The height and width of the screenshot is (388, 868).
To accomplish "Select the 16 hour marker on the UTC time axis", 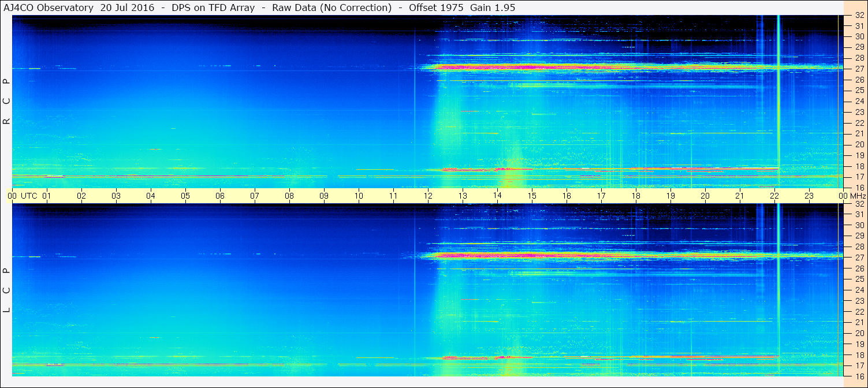I will pyautogui.click(x=567, y=196).
